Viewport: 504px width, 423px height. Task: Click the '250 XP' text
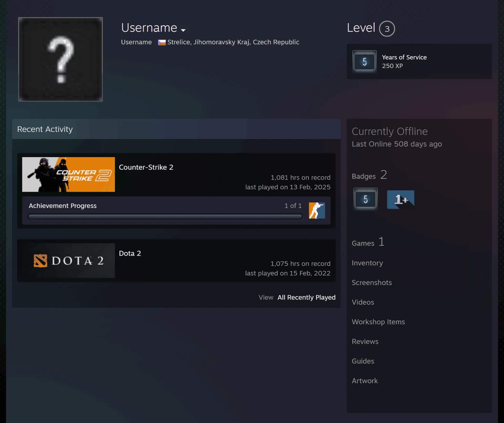pyautogui.click(x=392, y=66)
